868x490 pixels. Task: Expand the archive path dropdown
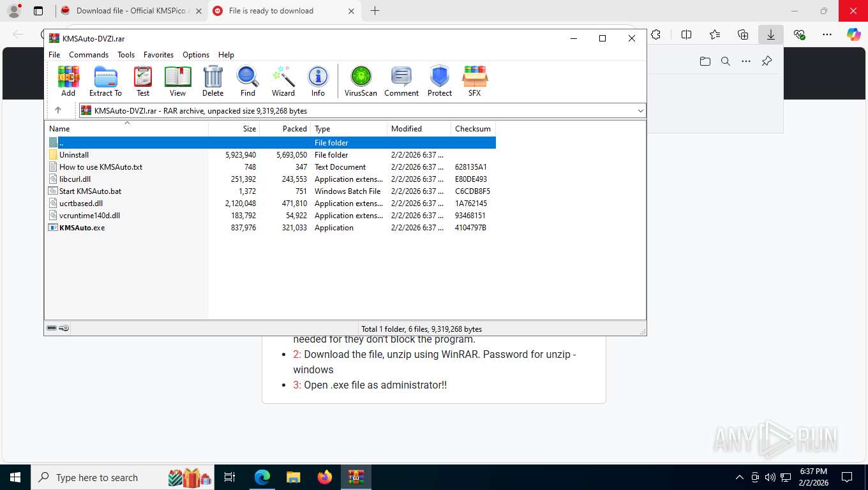tap(640, 111)
